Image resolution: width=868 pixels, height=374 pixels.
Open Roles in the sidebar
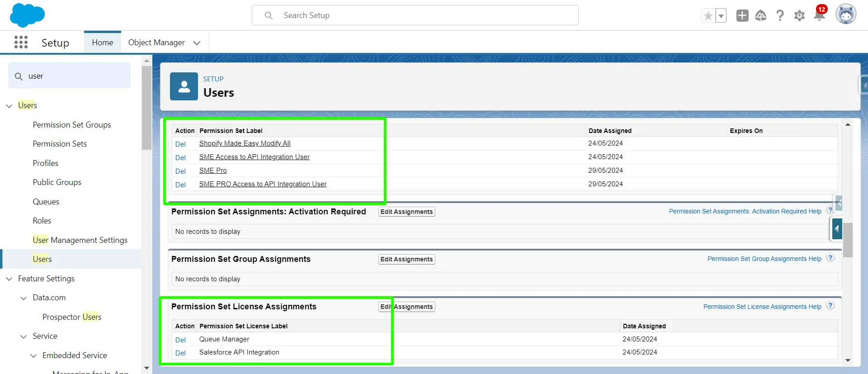(x=42, y=221)
